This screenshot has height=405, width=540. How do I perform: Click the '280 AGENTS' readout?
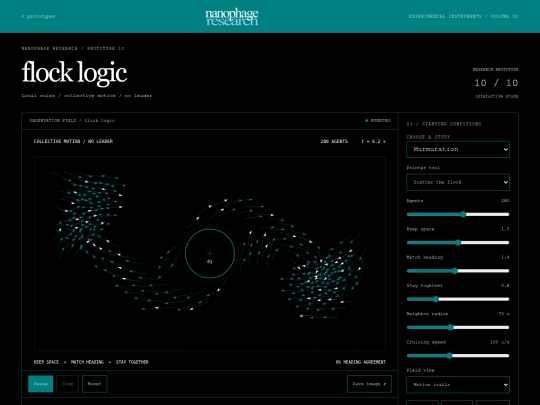[334, 141]
